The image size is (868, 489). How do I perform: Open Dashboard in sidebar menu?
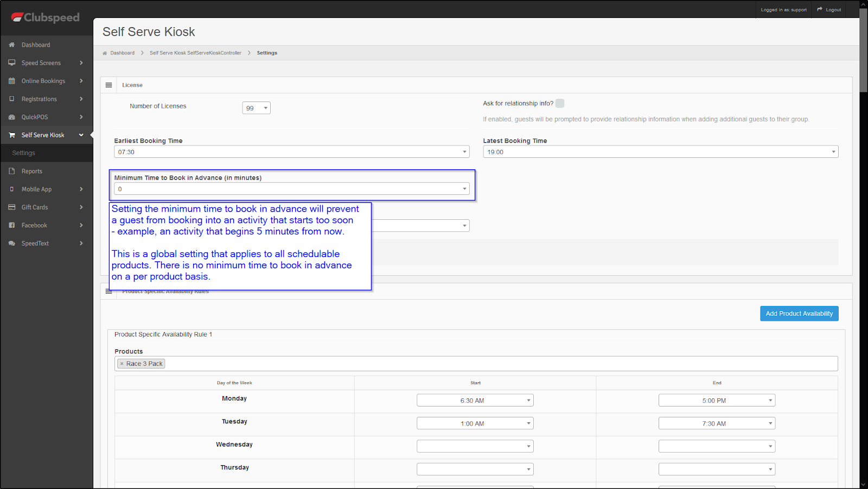47,45
